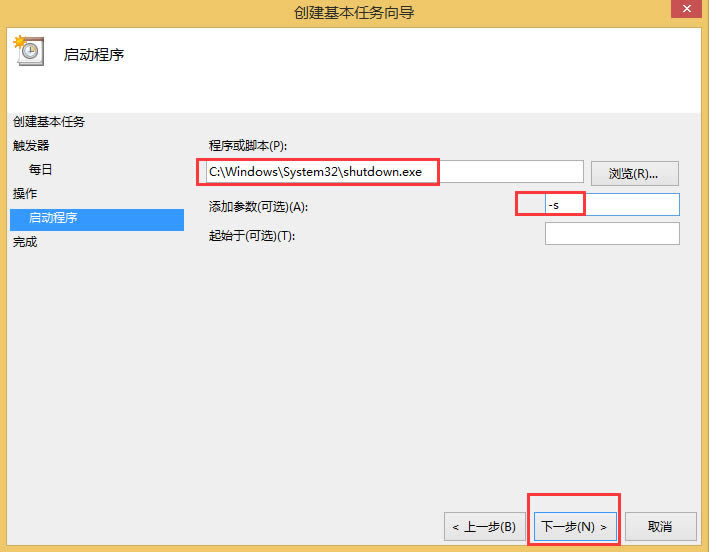Click the 起始于(可选)(T): label
Screen dimensions: 709x552
click(x=252, y=236)
